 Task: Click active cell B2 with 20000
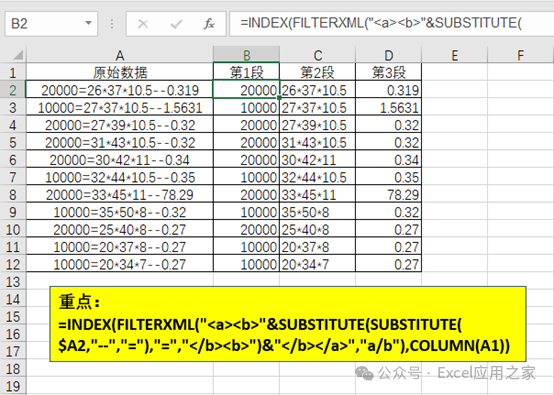click(x=247, y=90)
